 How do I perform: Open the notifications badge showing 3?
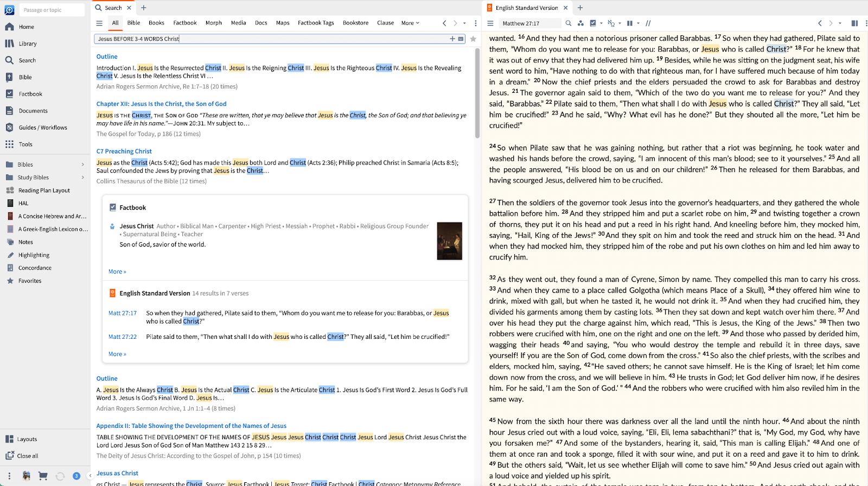[x=76, y=476]
